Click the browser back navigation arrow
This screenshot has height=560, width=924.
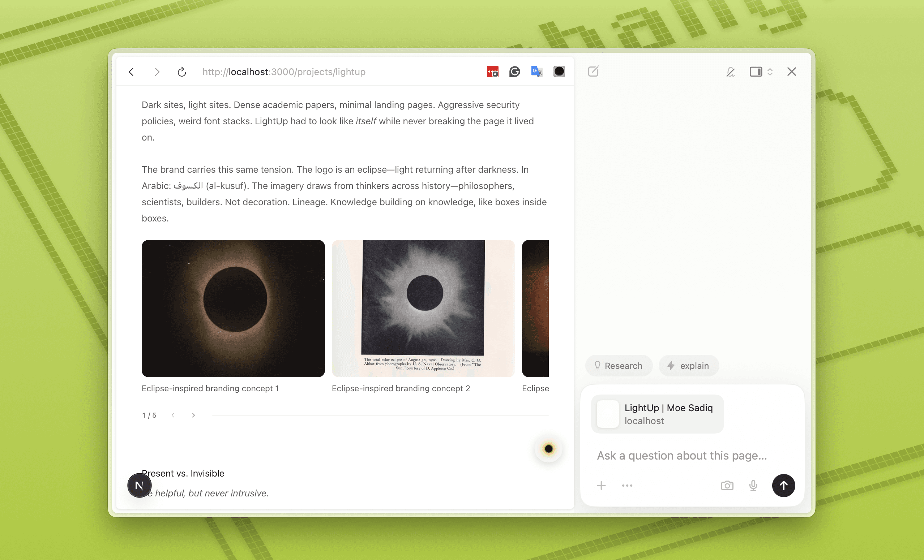tap(131, 72)
